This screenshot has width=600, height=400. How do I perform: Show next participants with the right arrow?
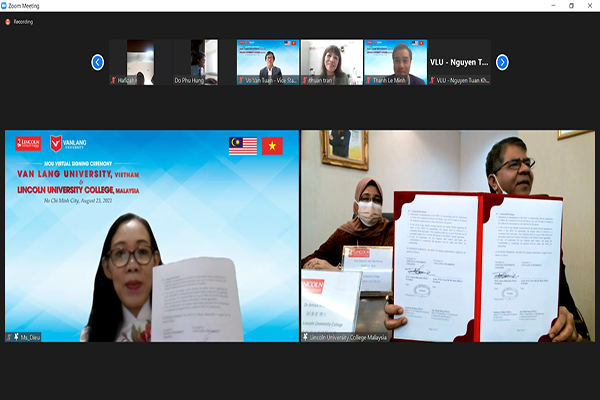(x=502, y=62)
